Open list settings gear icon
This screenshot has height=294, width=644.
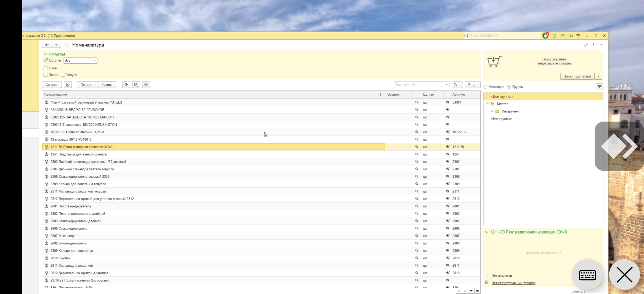click(146, 85)
